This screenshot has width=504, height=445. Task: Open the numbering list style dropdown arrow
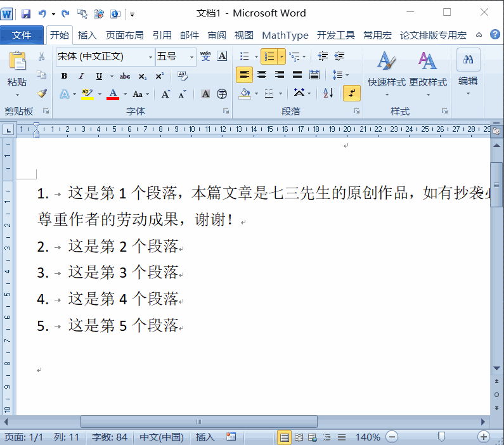(281, 56)
